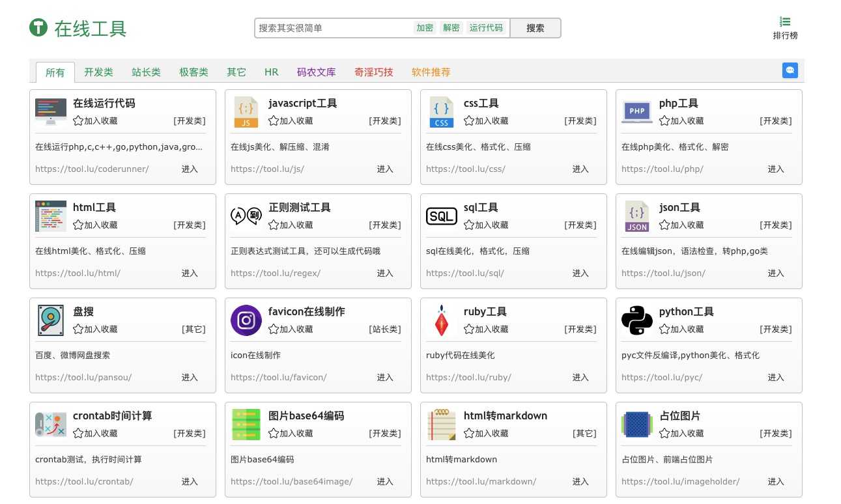
Task: Click the css工具 CSS file icon
Action: pyautogui.click(x=441, y=112)
